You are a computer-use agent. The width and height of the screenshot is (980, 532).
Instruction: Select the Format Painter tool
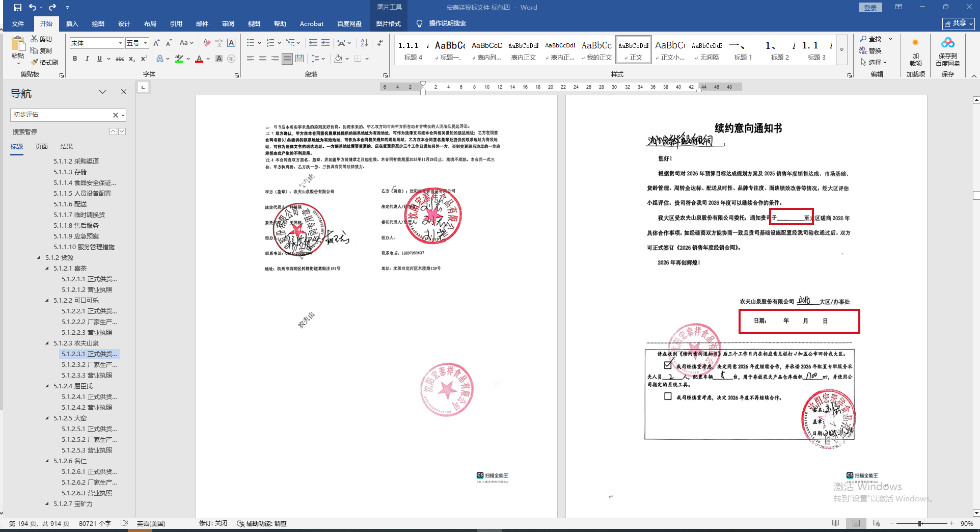click(x=44, y=62)
